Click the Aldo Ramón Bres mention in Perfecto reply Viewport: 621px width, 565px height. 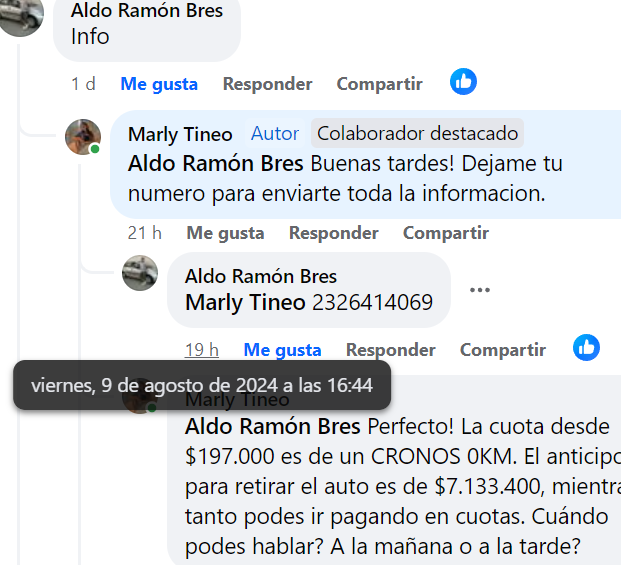click(272, 426)
